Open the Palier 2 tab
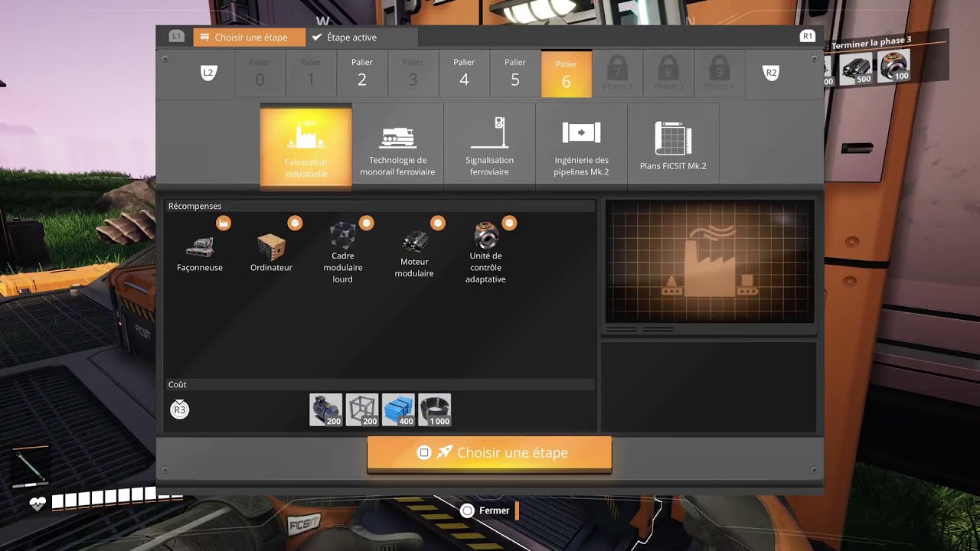The width and height of the screenshot is (980, 551). 362,73
